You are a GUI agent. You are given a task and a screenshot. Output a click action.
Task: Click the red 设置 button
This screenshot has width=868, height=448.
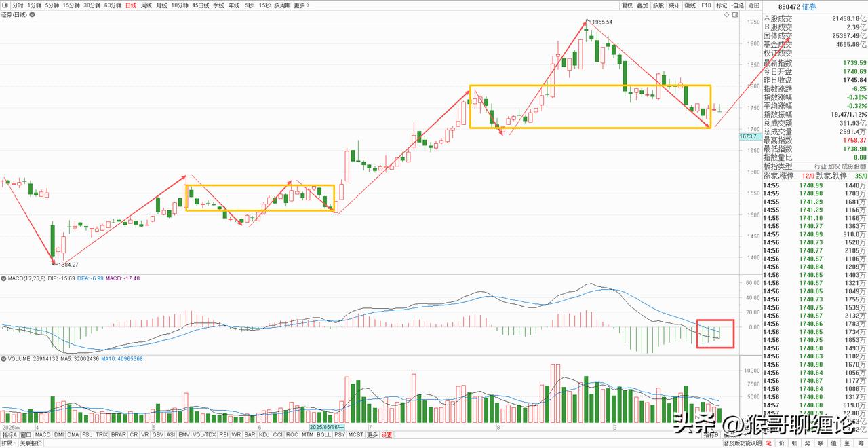[387, 434]
